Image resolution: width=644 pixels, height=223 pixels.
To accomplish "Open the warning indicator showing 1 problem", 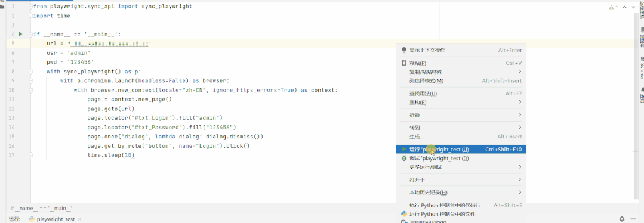I will 614,7.
